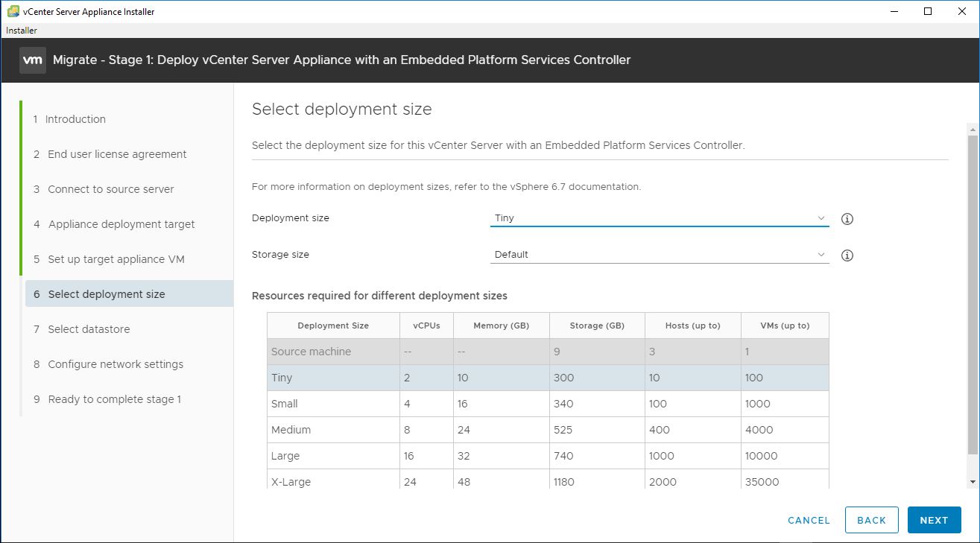Open the Installer menu
This screenshot has width=980, height=543.
[22, 31]
